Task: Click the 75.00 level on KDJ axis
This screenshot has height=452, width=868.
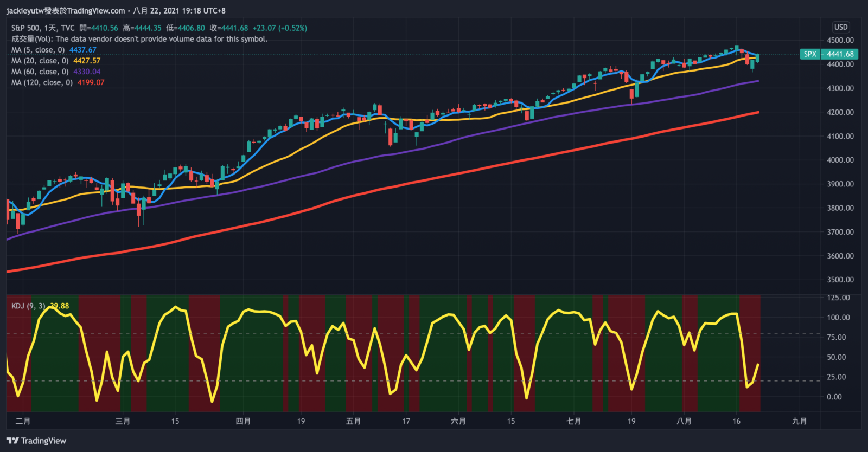Action: point(836,337)
